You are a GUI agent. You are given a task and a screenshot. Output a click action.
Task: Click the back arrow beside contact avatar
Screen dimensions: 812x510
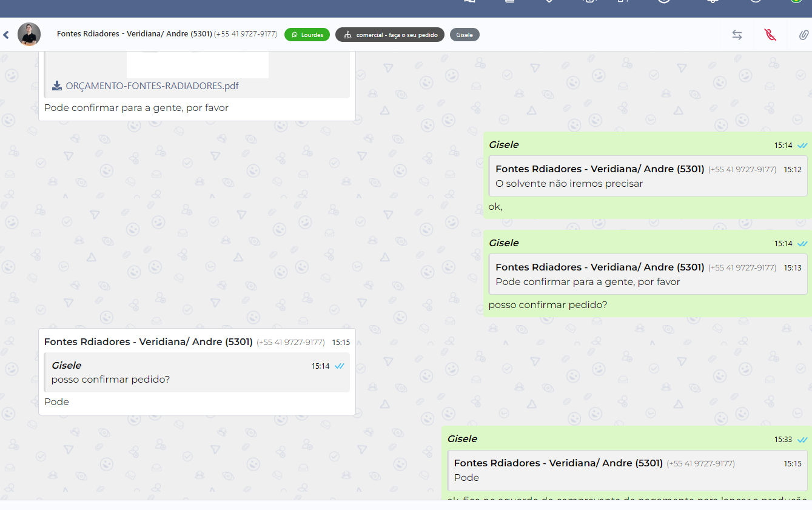pyautogui.click(x=6, y=35)
